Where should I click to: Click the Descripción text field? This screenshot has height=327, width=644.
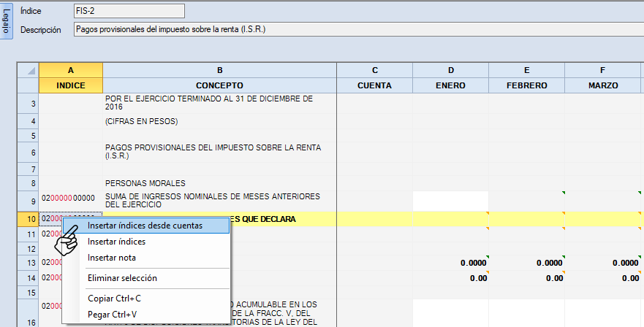tap(358, 30)
